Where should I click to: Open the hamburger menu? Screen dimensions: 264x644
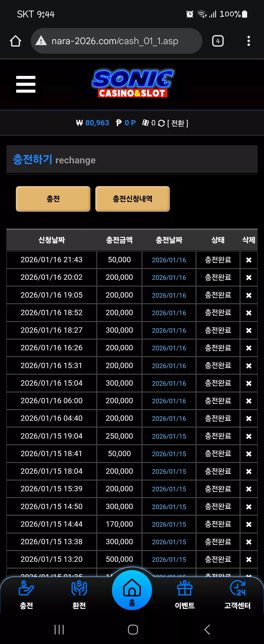(x=26, y=84)
